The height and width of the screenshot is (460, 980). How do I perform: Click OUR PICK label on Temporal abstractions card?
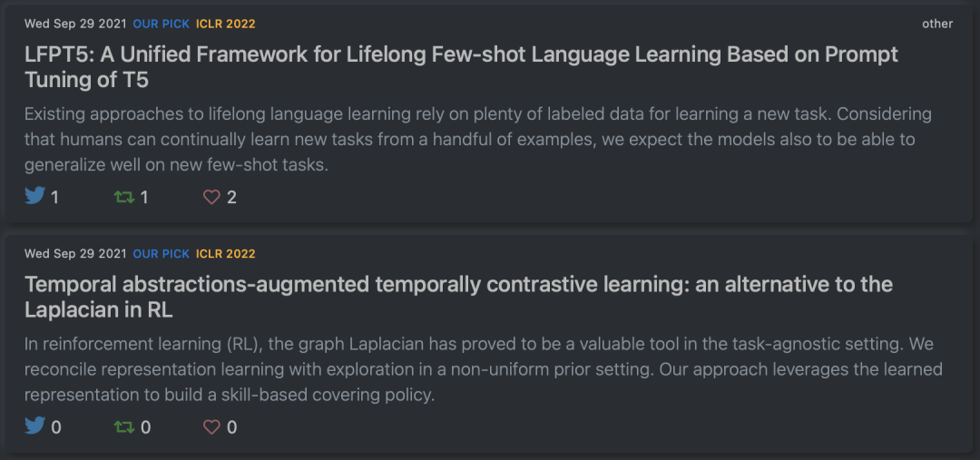click(161, 254)
